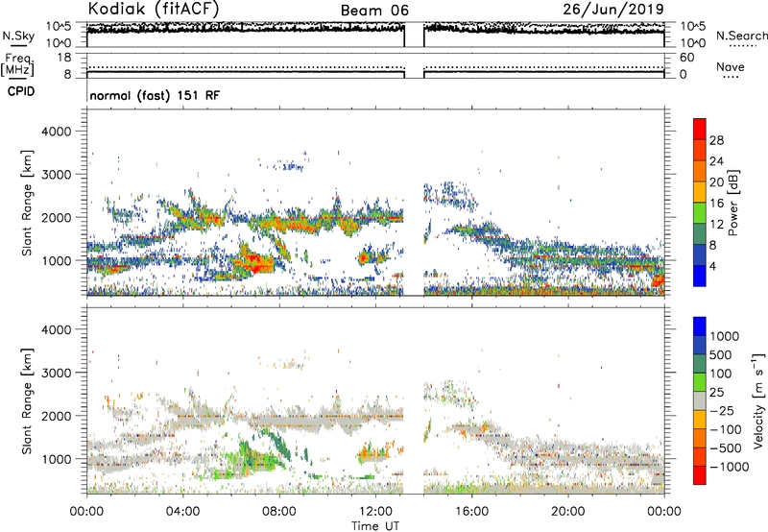The width and height of the screenshot is (768, 532).
Task: Click the "N.Search" legend label
Action: [x=741, y=36]
